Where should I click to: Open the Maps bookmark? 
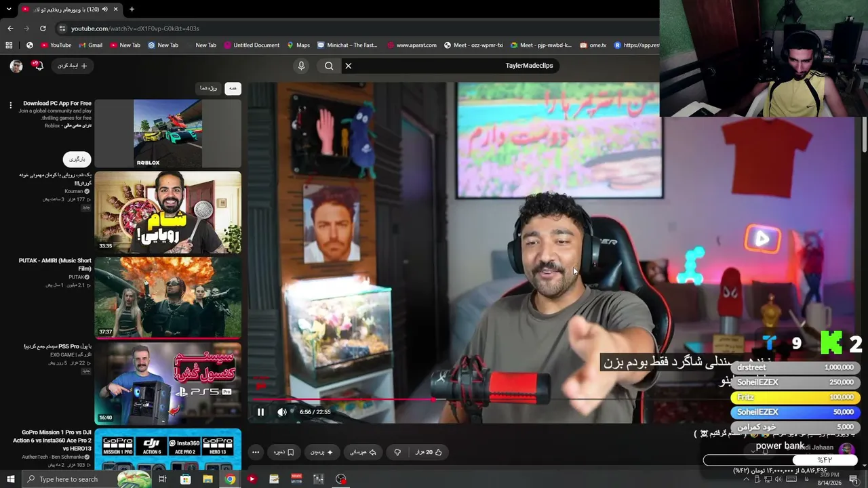(x=298, y=45)
